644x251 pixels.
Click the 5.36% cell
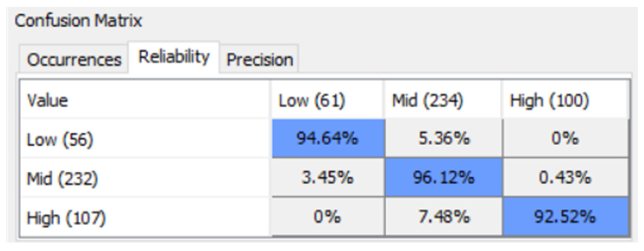click(x=444, y=138)
